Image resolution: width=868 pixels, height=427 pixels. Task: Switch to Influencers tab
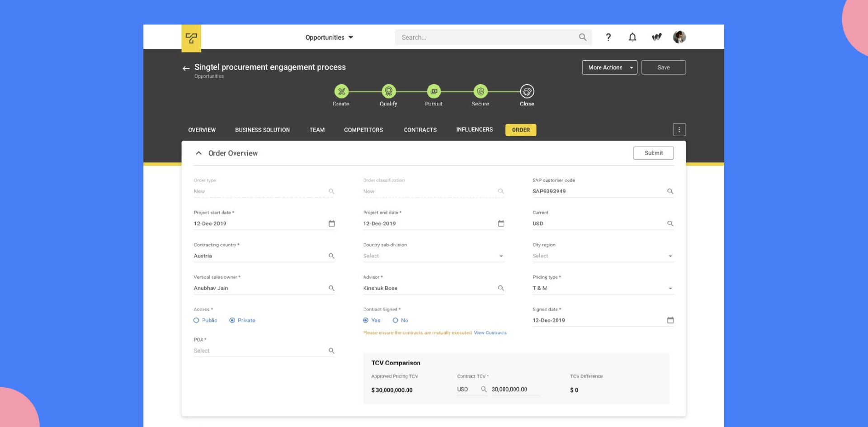474,130
